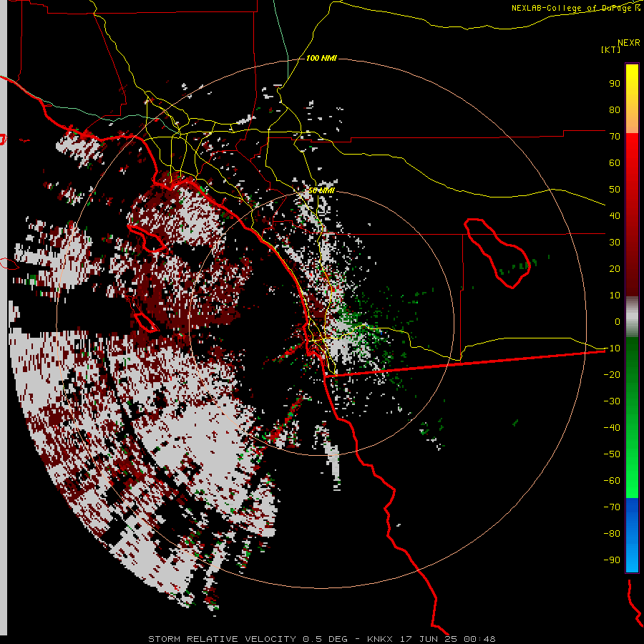Image resolution: width=644 pixels, height=644 pixels.
Task: Click the 70 value on the color scale
Action: (615, 137)
